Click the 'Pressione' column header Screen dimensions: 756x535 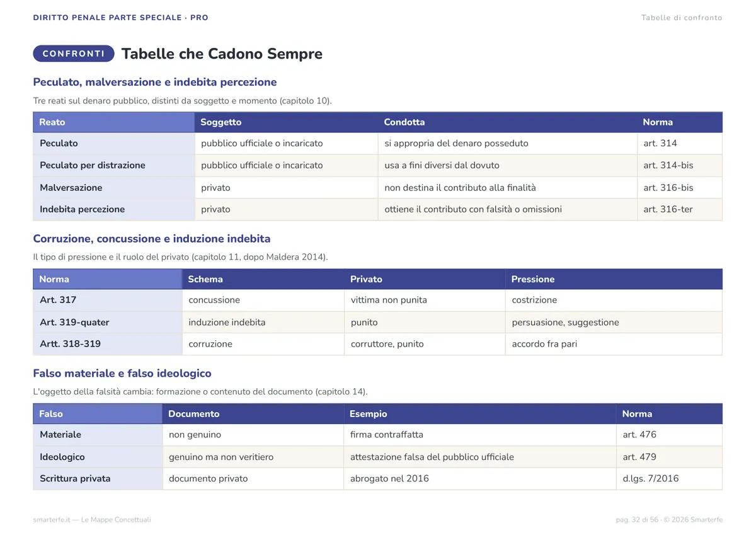pos(614,279)
